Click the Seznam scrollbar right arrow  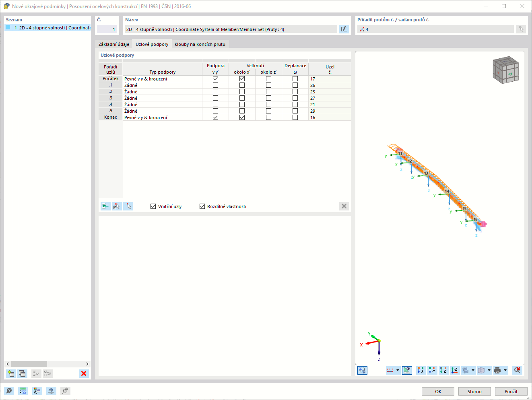(x=87, y=364)
